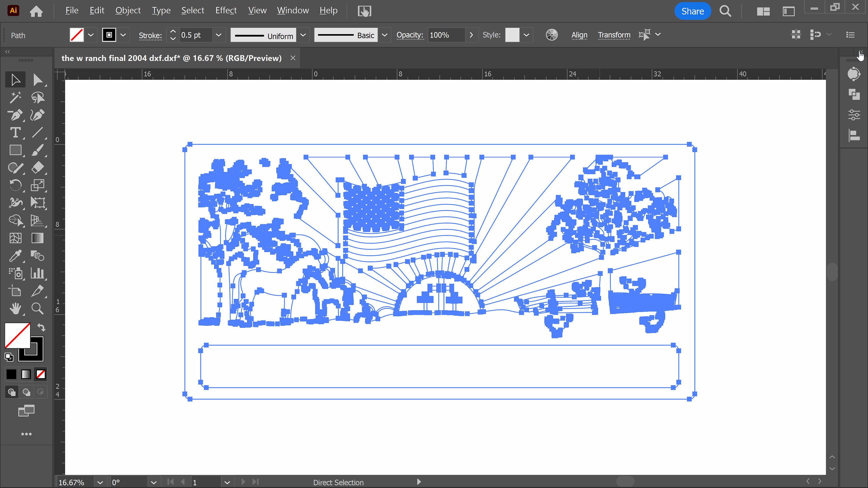
Task: Pick the Eyedropper tool
Action: (x=15, y=256)
